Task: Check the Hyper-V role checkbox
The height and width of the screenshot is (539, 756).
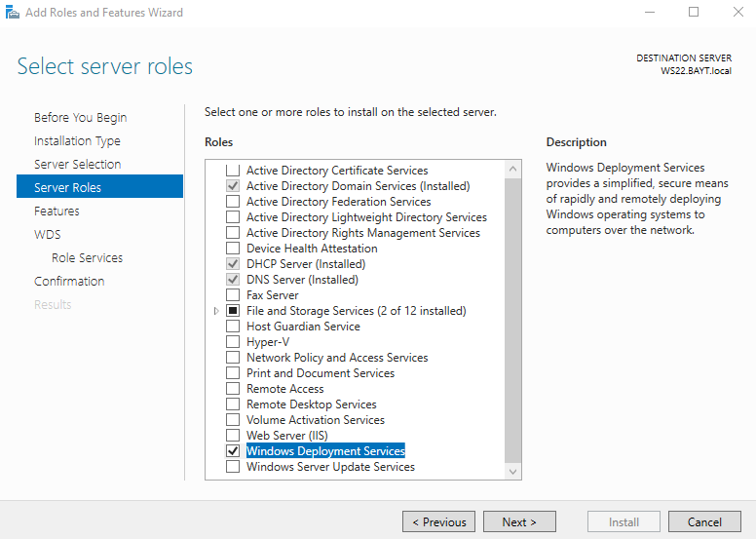Action: pyautogui.click(x=232, y=342)
